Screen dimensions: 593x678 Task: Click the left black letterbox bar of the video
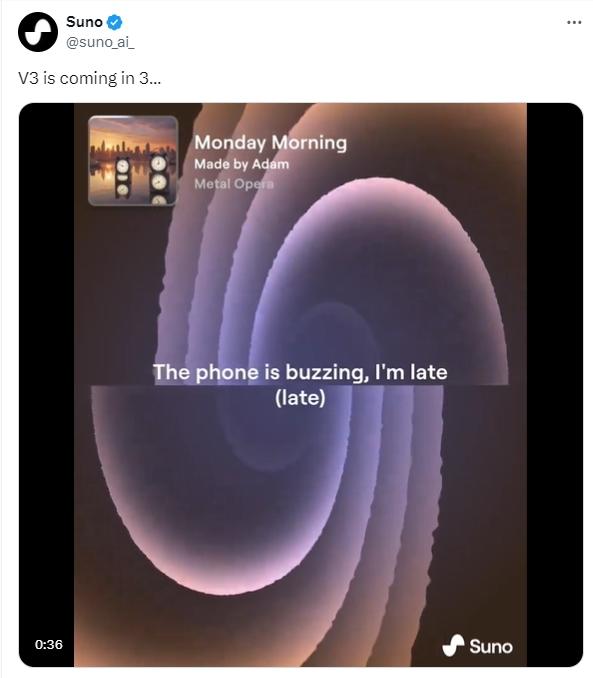click(x=47, y=385)
